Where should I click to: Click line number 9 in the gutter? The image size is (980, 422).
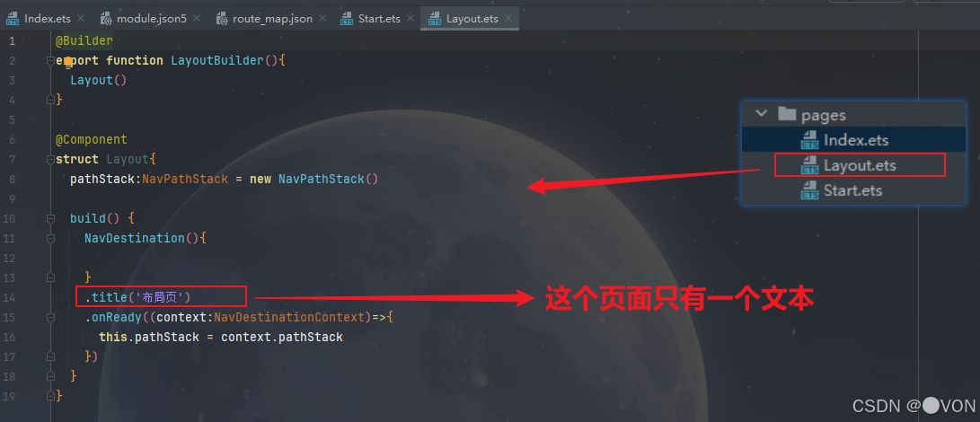click(13, 198)
